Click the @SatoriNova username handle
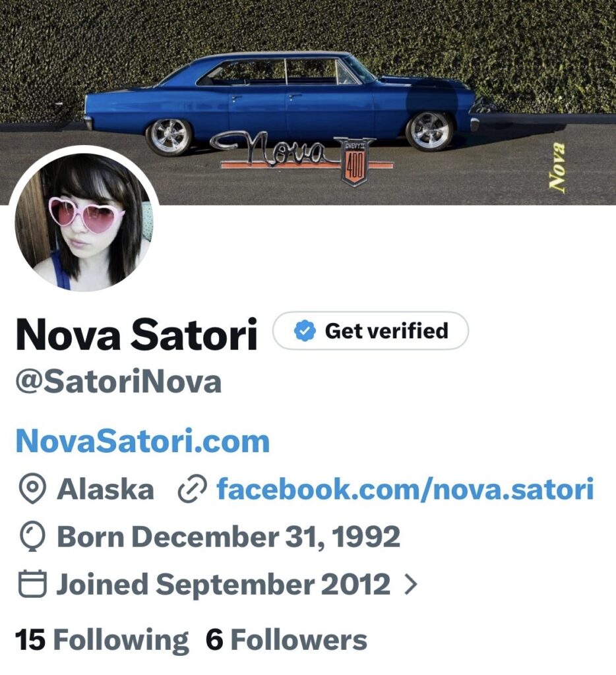Screen dimensions: 616x675 pos(119,382)
